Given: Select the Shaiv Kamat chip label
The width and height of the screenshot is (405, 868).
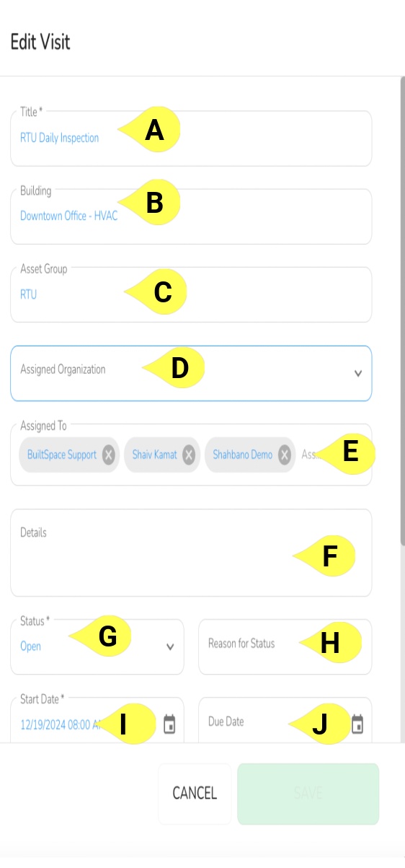Looking at the screenshot, I should (x=154, y=455).
